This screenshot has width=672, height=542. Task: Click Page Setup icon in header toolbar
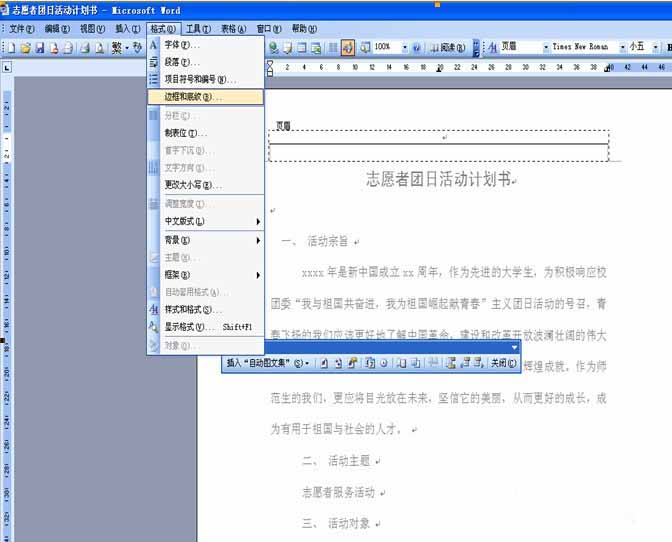402,363
